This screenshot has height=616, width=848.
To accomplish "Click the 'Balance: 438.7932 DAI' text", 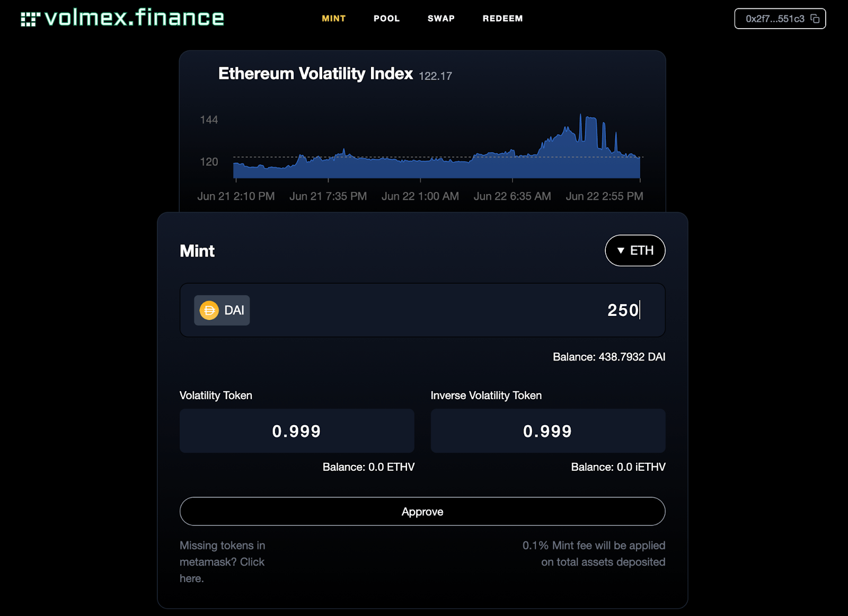I will 609,357.
